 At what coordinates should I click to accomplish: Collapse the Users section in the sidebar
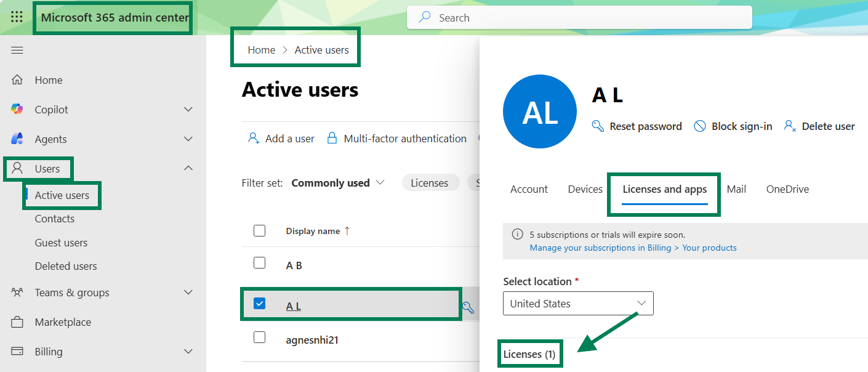[x=188, y=168]
